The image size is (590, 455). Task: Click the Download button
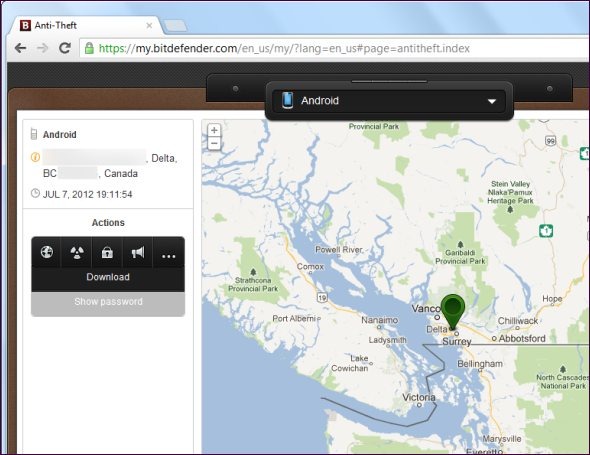(108, 277)
